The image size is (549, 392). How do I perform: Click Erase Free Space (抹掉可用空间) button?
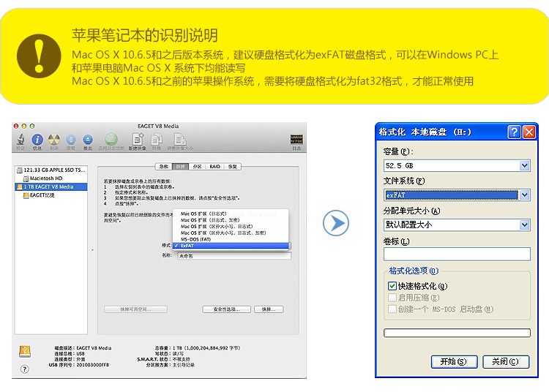click(x=135, y=309)
